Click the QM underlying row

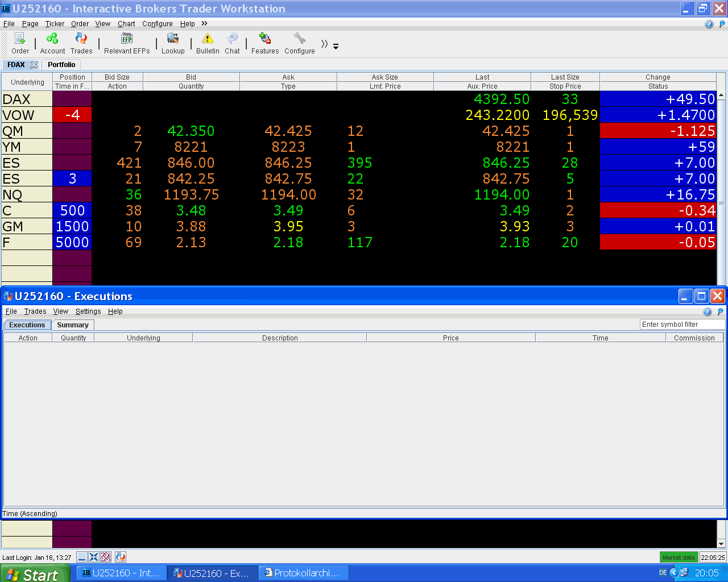tap(27, 131)
